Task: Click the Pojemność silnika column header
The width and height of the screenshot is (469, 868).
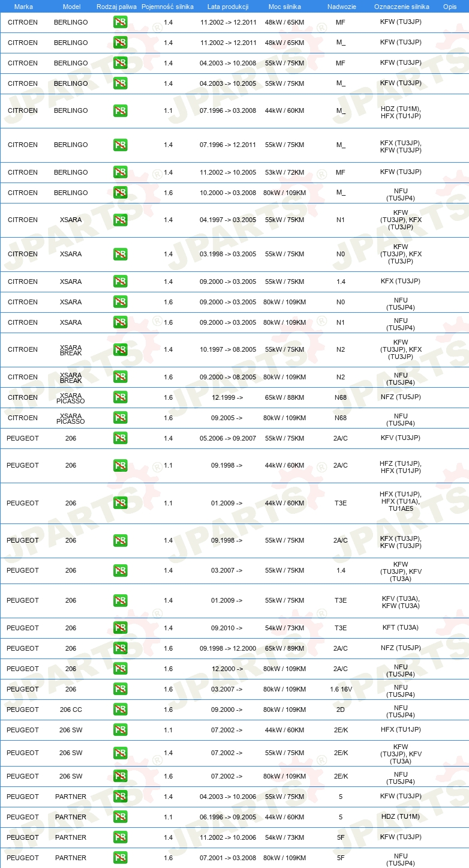Action: [168, 7]
